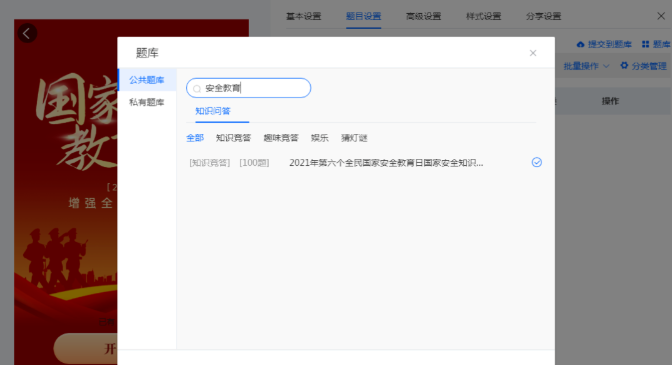
Task: Click the 提交到题库 cloud upload icon
Action: pos(580,44)
